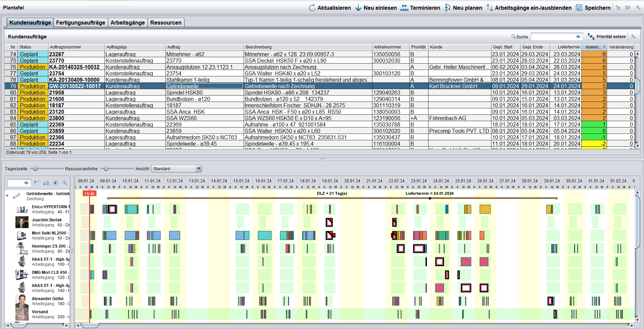
Task: Select order row 22234 Spindelwelle
Action: click(x=320, y=144)
